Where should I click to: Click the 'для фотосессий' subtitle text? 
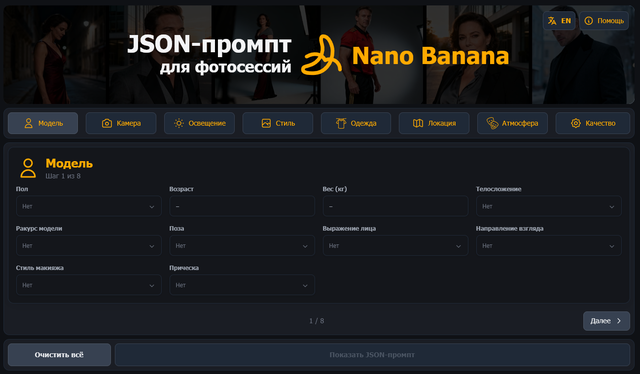pyautogui.click(x=226, y=67)
